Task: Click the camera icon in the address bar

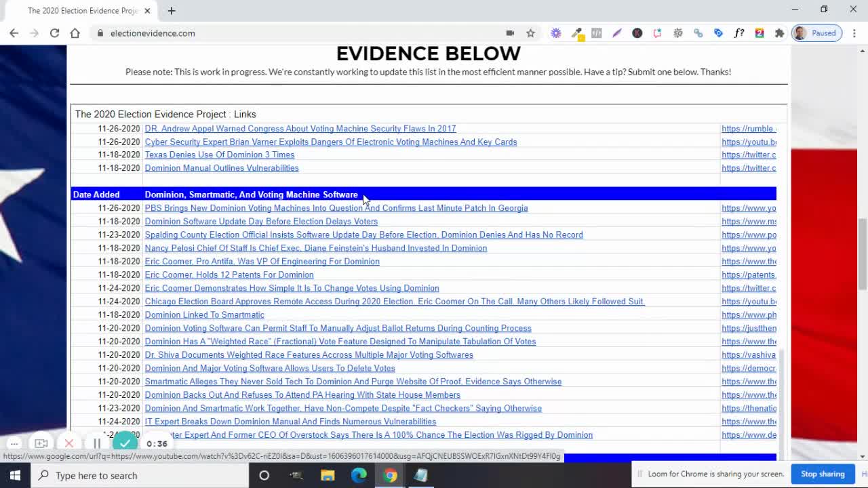Action: click(x=510, y=33)
